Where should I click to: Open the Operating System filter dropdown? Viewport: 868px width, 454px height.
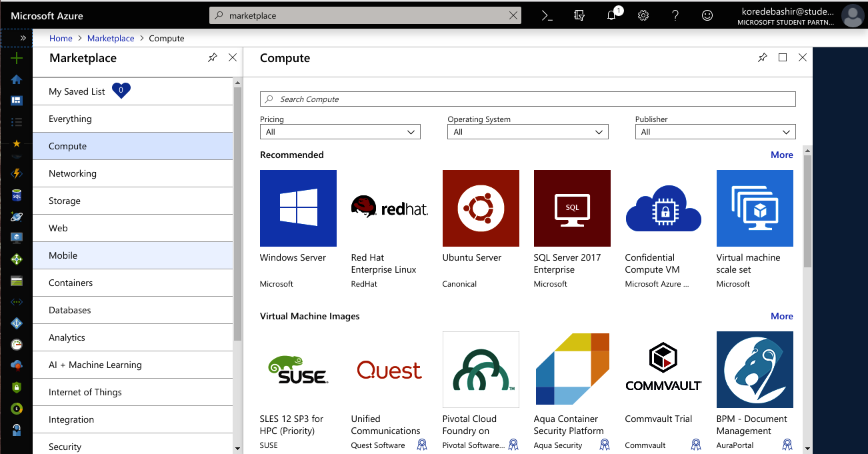pos(528,132)
